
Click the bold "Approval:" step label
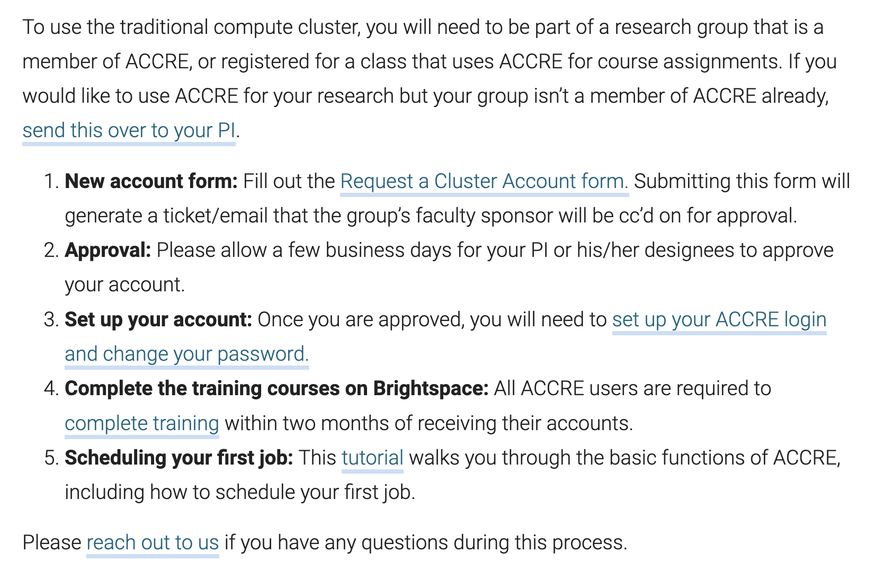(x=108, y=250)
